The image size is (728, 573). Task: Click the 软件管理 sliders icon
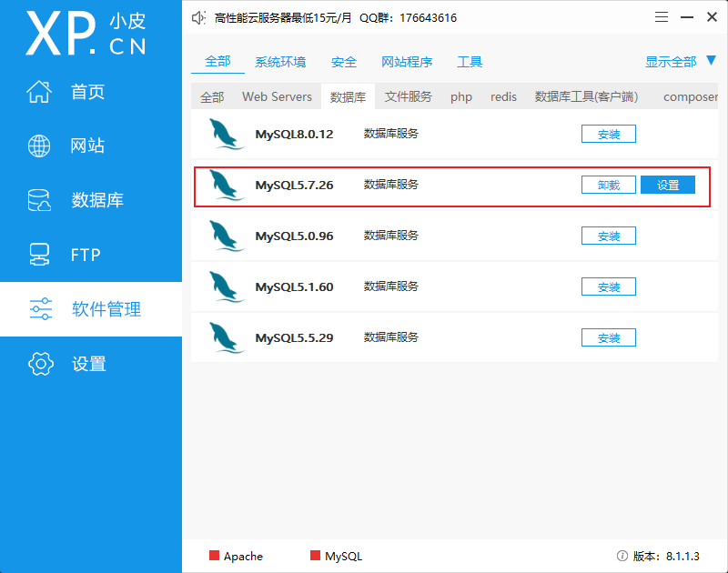coord(41,309)
